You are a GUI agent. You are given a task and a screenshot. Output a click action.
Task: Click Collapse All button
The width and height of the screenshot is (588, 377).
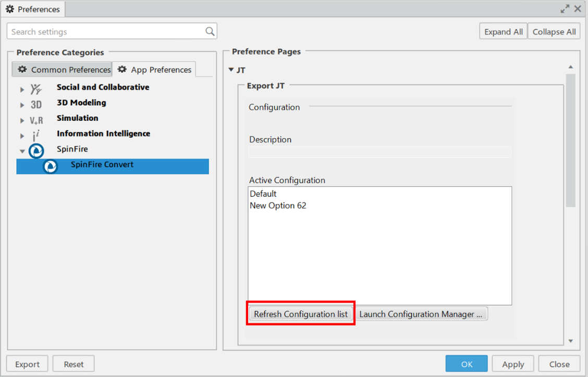(x=554, y=31)
